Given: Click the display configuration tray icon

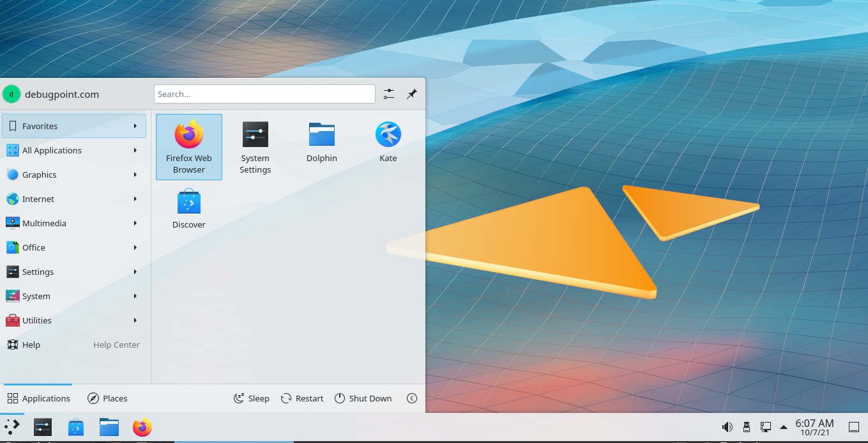Looking at the screenshot, I should pyautogui.click(x=766, y=426).
